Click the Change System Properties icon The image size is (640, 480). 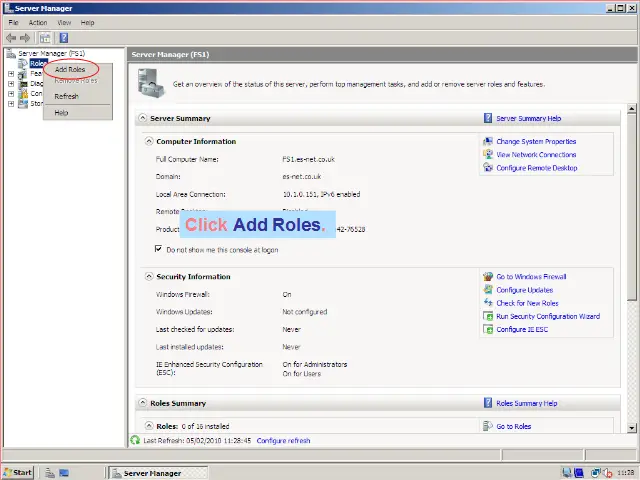point(488,141)
